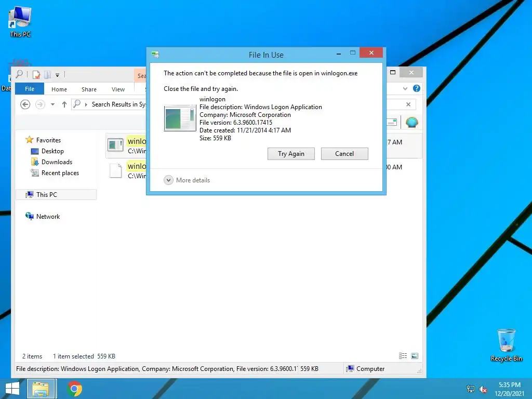Open the This PC desktop shortcut

pos(20,22)
